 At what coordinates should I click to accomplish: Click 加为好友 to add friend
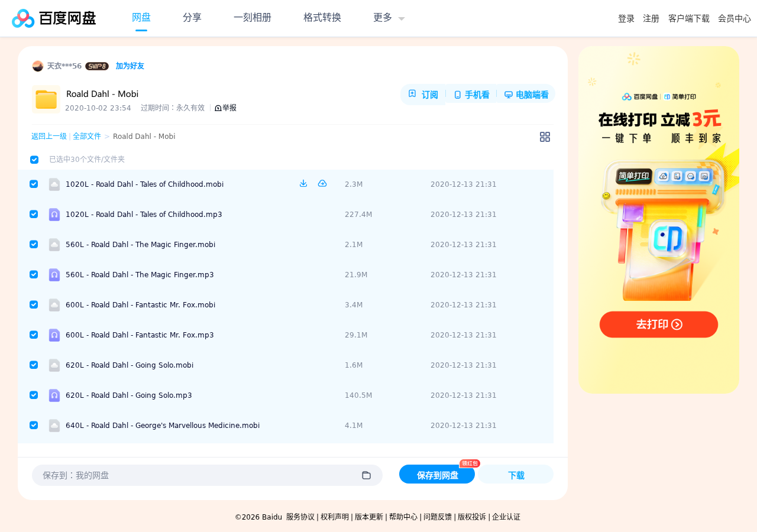click(x=130, y=66)
